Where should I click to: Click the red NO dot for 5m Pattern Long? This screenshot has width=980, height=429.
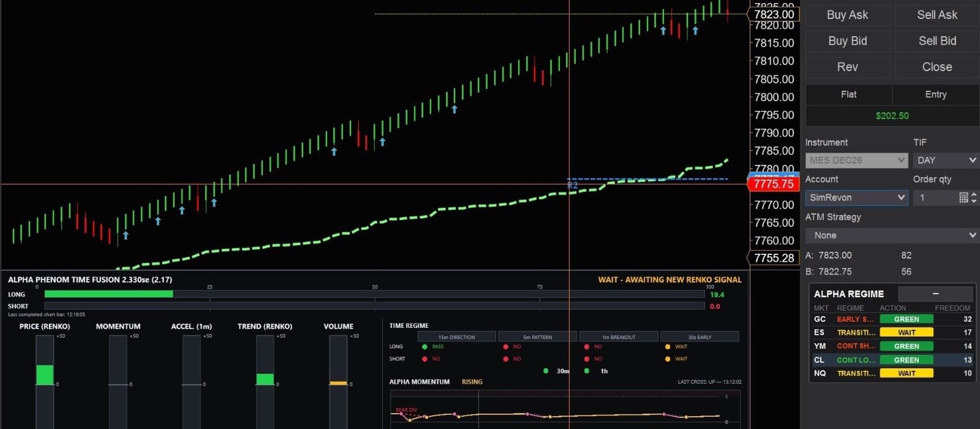point(505,347)
